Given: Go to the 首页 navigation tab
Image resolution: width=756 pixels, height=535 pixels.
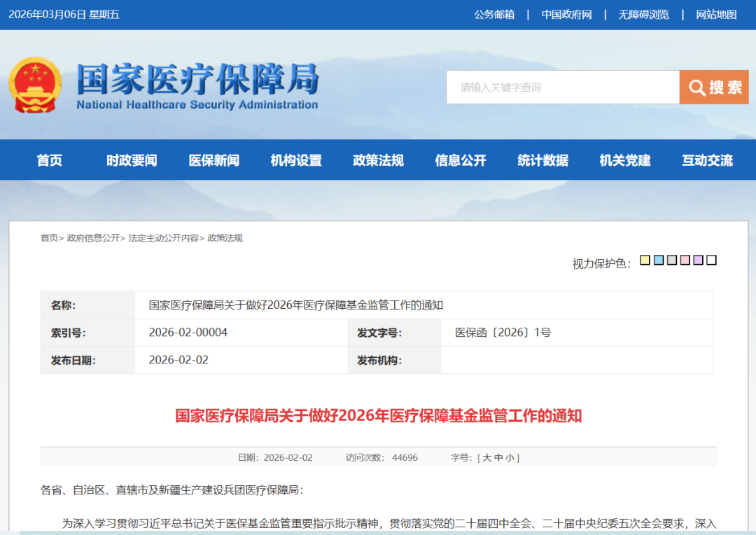Looking at the screenshot, I should [x=50, y=160].
